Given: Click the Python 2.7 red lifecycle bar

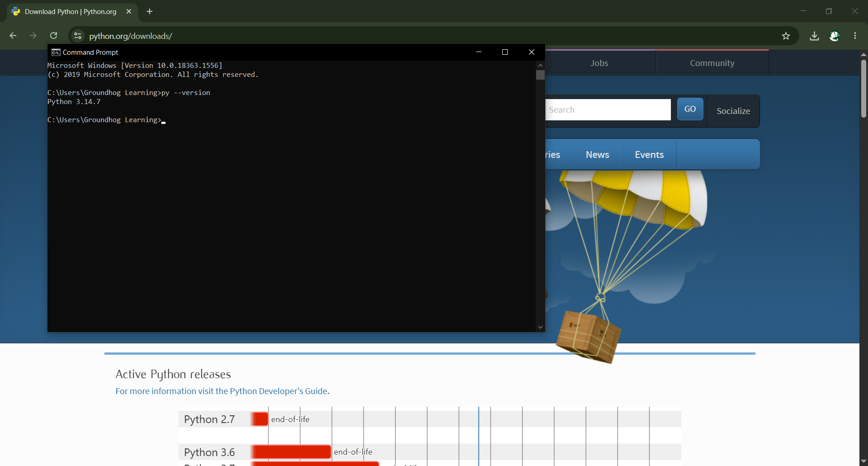Looking at the screenshot, I should 260,419.
